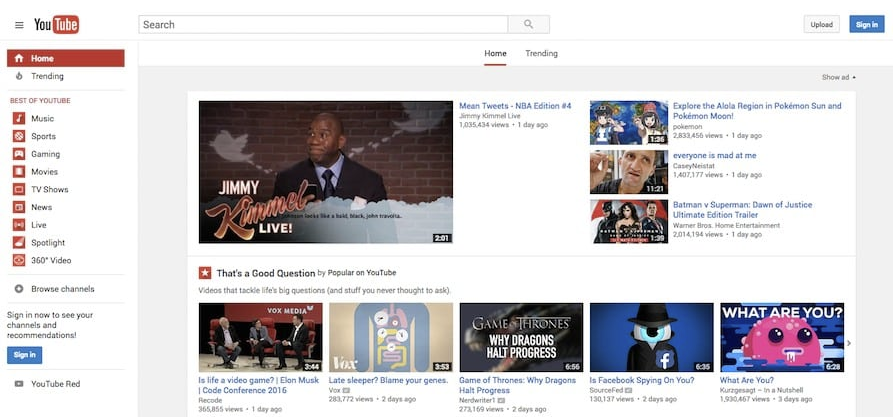893x417 pixels.
Task: Open Is life a video game? Elon Musk title
Action: (x=257, y=385)
